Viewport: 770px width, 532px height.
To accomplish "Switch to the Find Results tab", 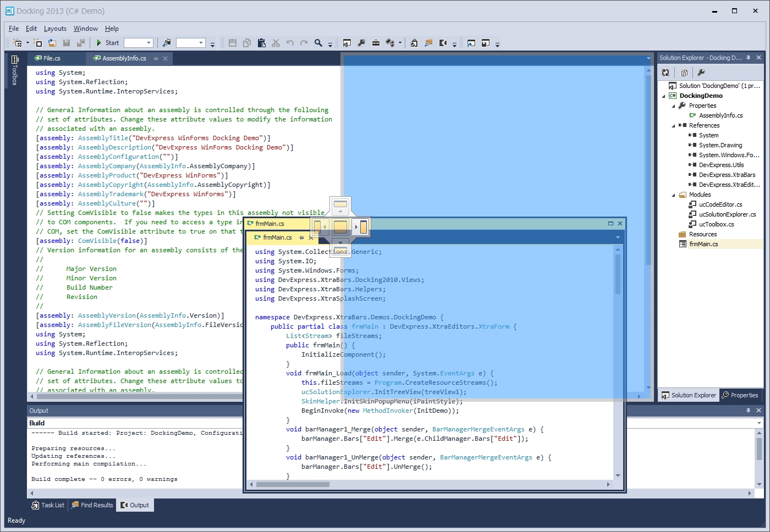I will point(92,505).
